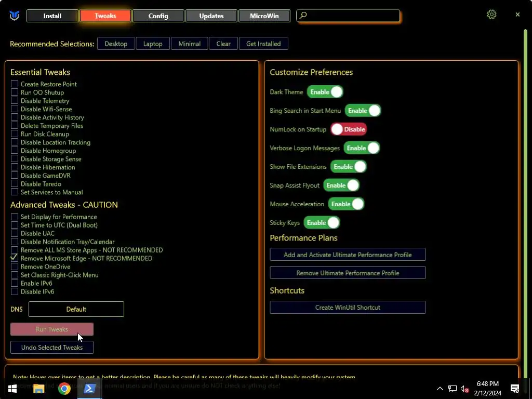Screen dimensions: 532x399
Task: Check Disable UAC
Action: 14,233
